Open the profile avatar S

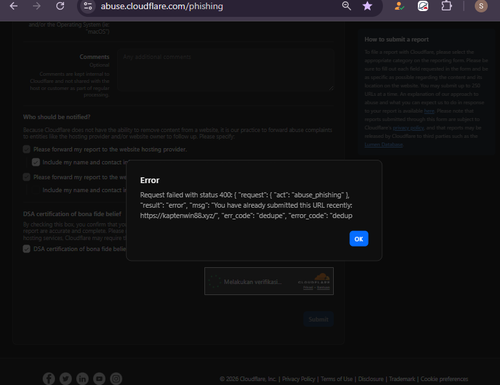[481, 6]
